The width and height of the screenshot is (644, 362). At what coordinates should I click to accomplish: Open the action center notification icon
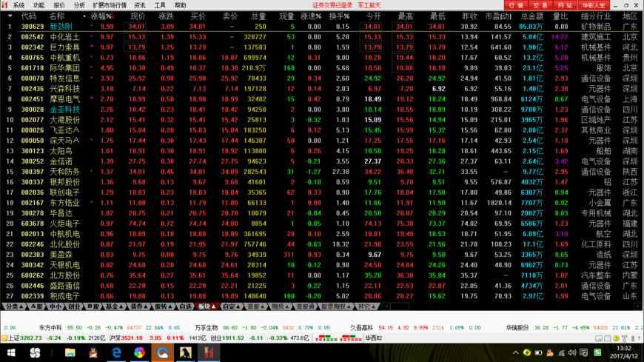point(584,352)
